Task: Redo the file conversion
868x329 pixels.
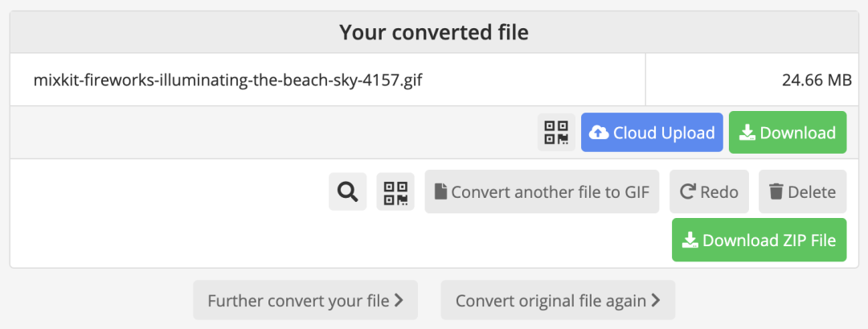Action: click(x=709, y=192)
